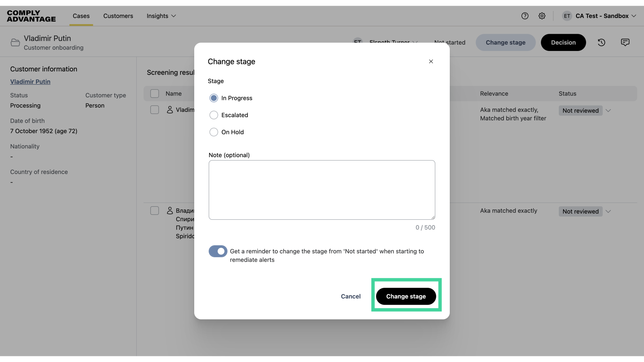The height and width of the screenshot is (362, 644).
Task: Open the help question mark icon
Action: 525,16
